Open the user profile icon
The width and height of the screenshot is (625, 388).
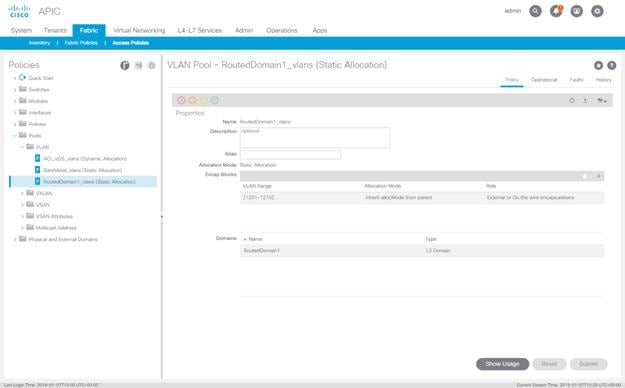tap(577, 11)
